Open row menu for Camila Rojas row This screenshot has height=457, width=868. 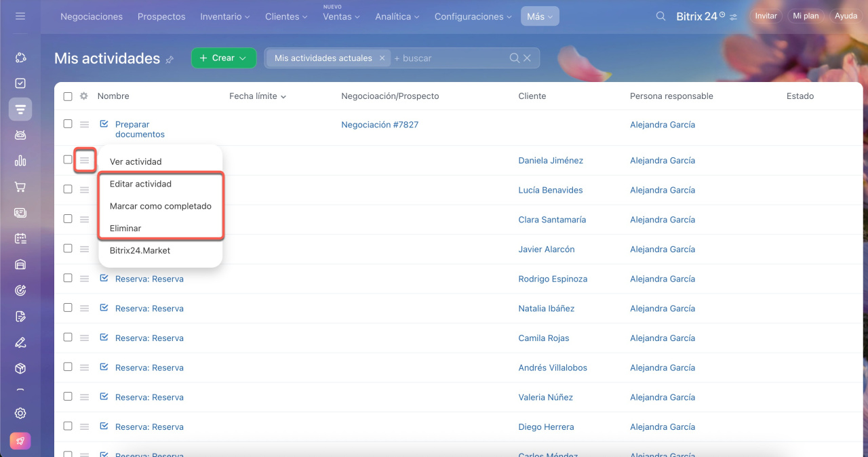click(84, 338)
